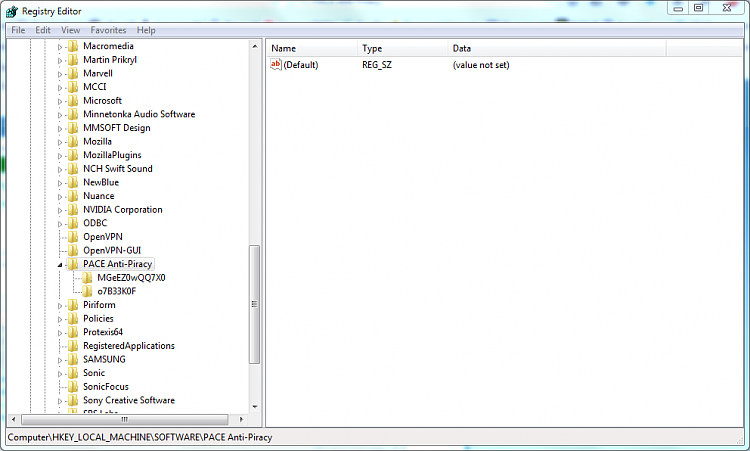Viewport: 750px width, 451px height.
Task: Expand the Macromedia key
Action: (x=60, y=47)
